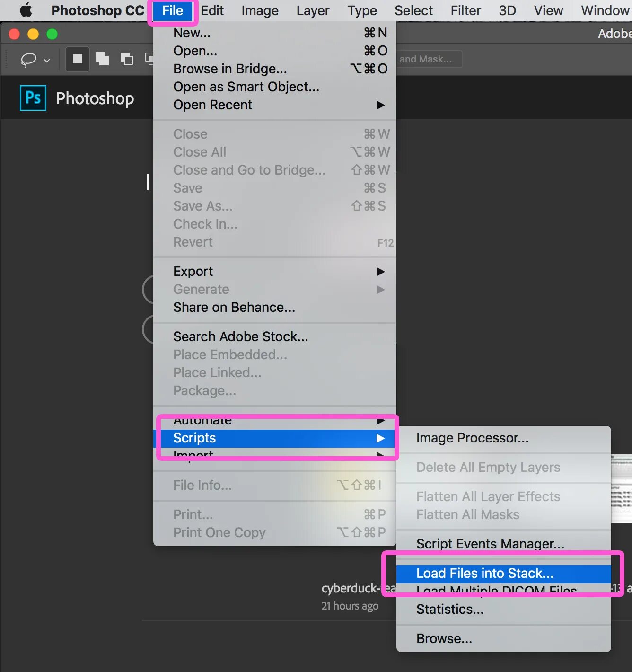Choose Statistics... script
This screenshot has height=672, width=632.
click(504, 610)
